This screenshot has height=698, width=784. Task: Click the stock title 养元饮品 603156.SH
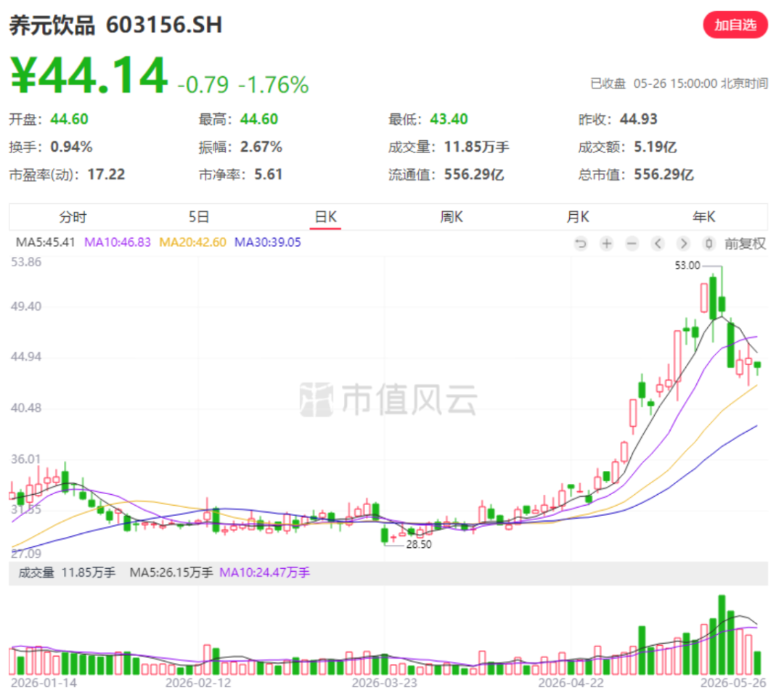click(115, 25)
